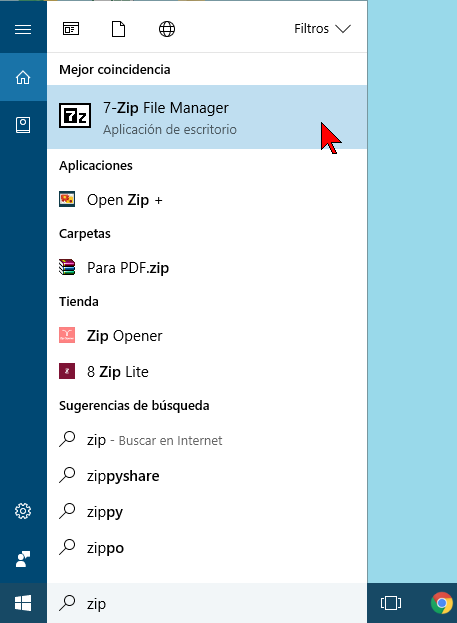This screenshot has height=623, width=457.
Task: Click the magnifier icon in the search box
Action: pyautogui.click(x=67, y=603)
